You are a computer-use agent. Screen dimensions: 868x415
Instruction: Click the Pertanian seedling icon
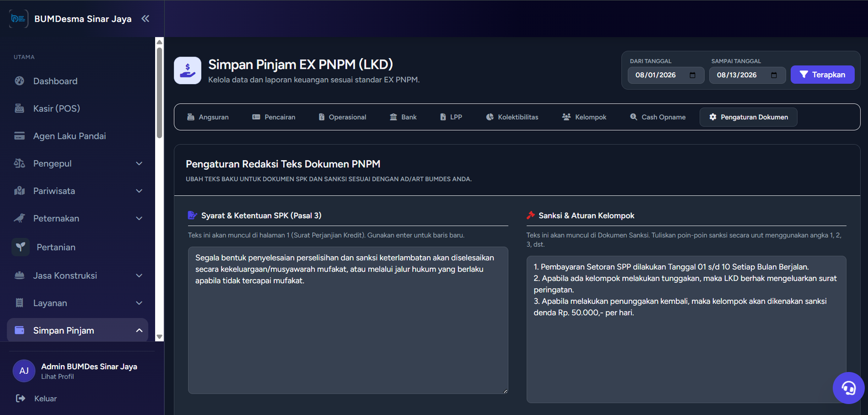tap(21, 247)
